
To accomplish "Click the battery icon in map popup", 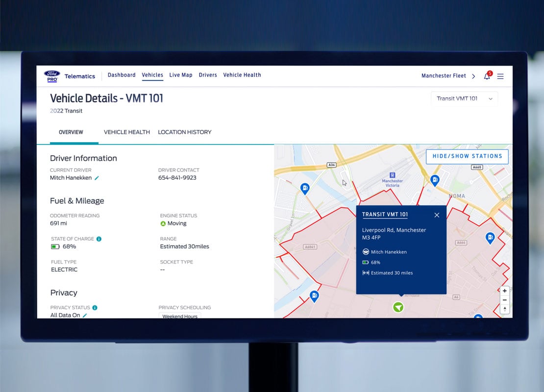I will [366, 263].
